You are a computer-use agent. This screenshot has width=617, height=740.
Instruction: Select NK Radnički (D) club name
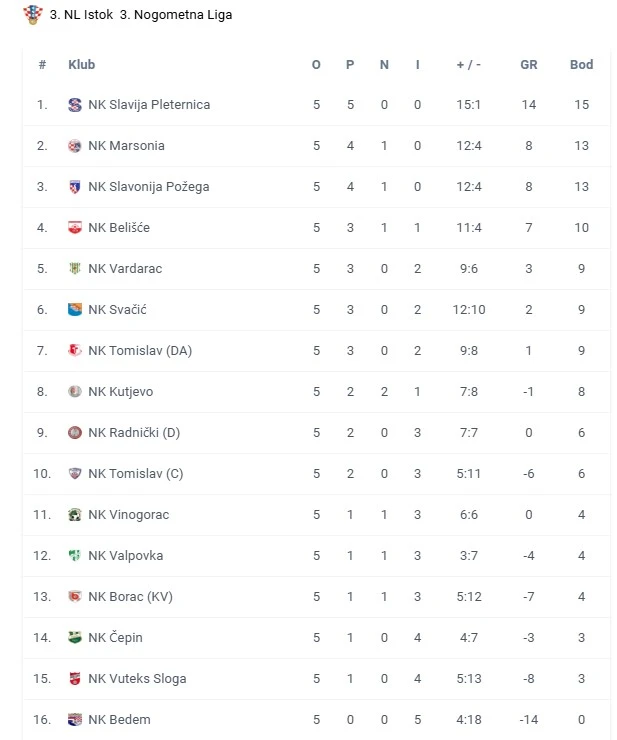tap(134, 433)
